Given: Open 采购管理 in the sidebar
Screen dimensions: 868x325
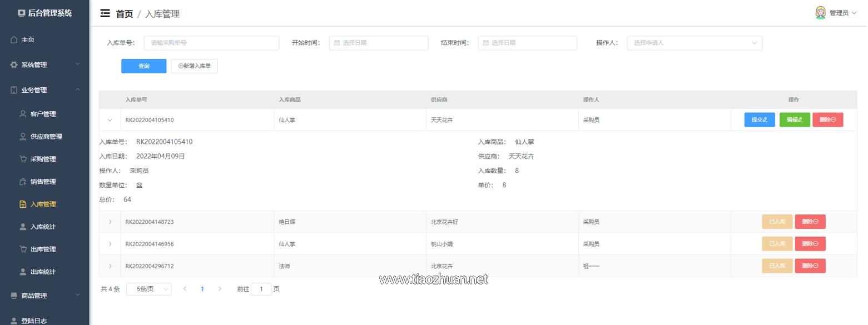Looking at the screenshot, I should click(44, 159).
